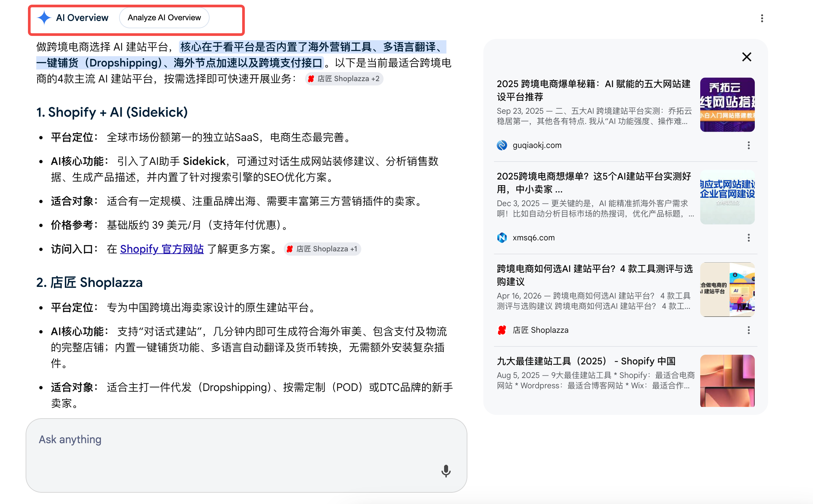Click the AI Overview sparkle icon

(x=44, y=18)
